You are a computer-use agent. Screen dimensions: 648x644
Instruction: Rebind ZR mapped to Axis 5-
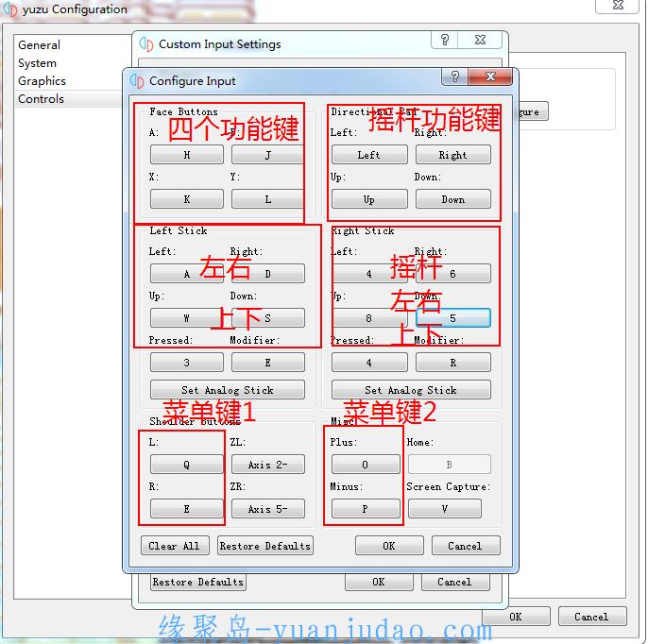click(268, 509)
